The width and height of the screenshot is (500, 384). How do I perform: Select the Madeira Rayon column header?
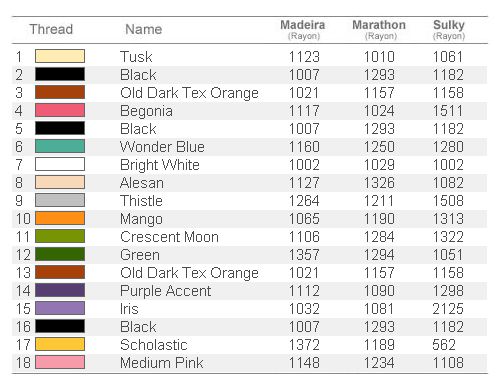tap(303, 30)
